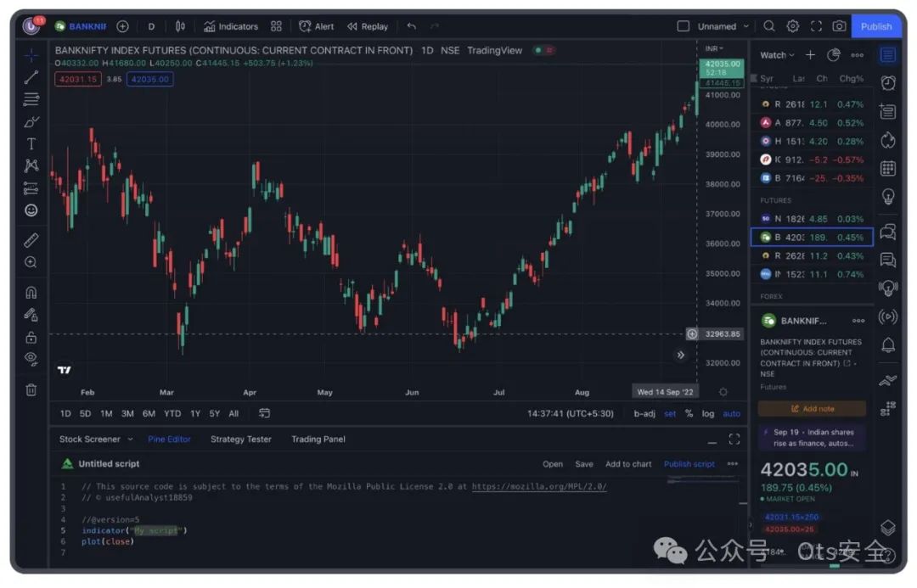
Task: Open the prediction and measurement tools
Action: 31,188
